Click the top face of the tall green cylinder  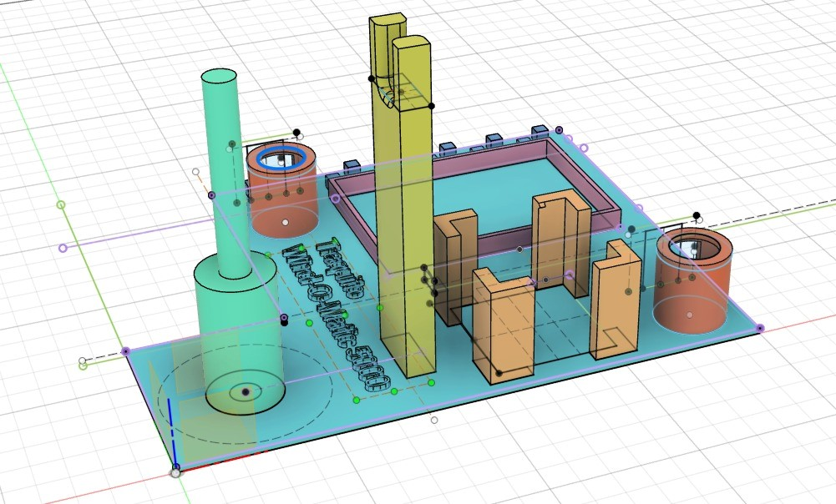(220, 78)
